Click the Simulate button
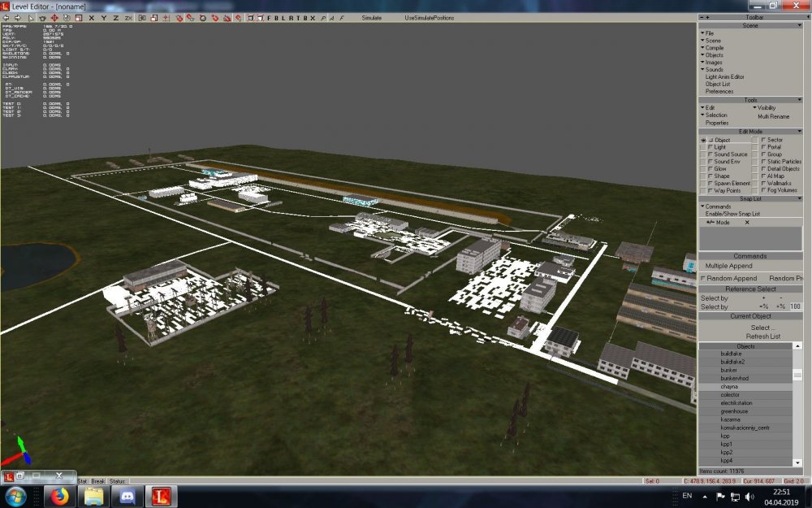This screenshot has height=508, width=812. (371, 18)
